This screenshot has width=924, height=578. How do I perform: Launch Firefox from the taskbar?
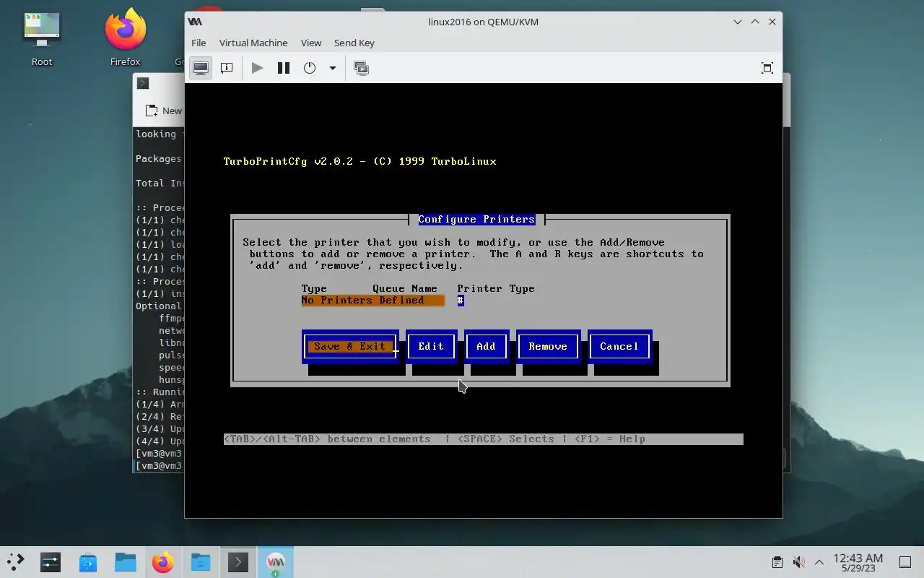point(163,562)
